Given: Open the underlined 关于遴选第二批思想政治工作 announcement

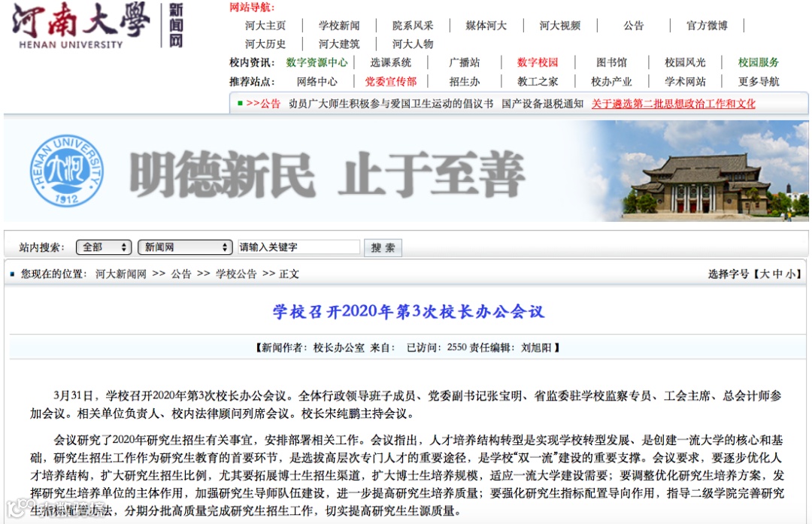Looking at the screenshot, I should pyautogui.click(x=673, y=104).
